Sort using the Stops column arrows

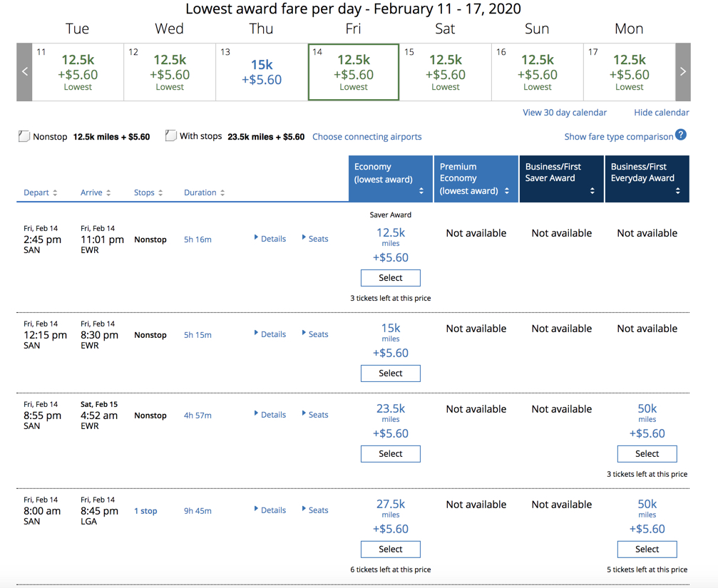coord(163,192)
